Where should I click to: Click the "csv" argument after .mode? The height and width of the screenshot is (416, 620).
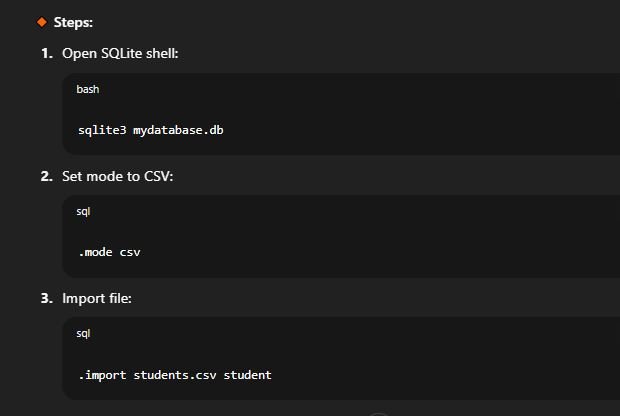tap(130, 252)
